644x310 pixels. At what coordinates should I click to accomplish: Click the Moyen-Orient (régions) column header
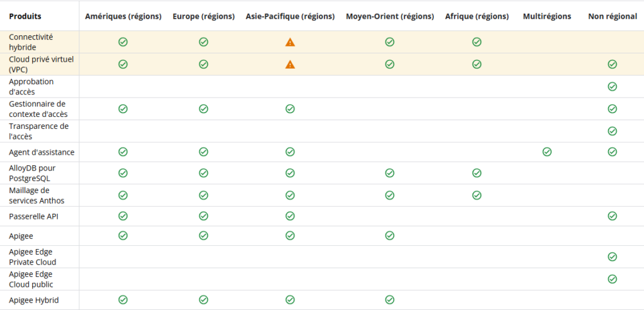390,16
